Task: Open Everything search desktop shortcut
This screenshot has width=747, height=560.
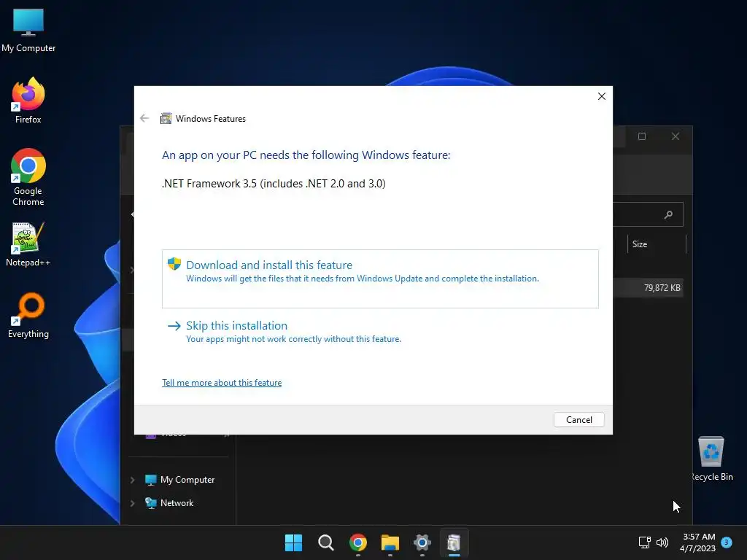Action: 28,315
